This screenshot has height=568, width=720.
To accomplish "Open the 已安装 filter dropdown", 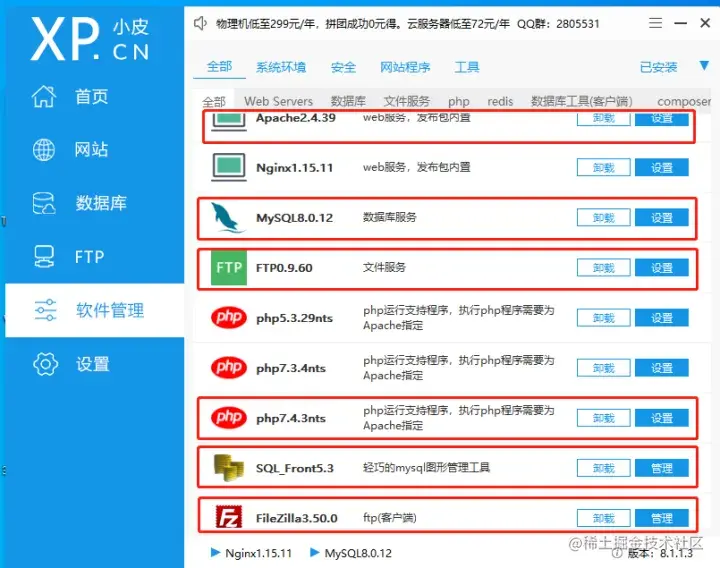I will tap(658, 67).
